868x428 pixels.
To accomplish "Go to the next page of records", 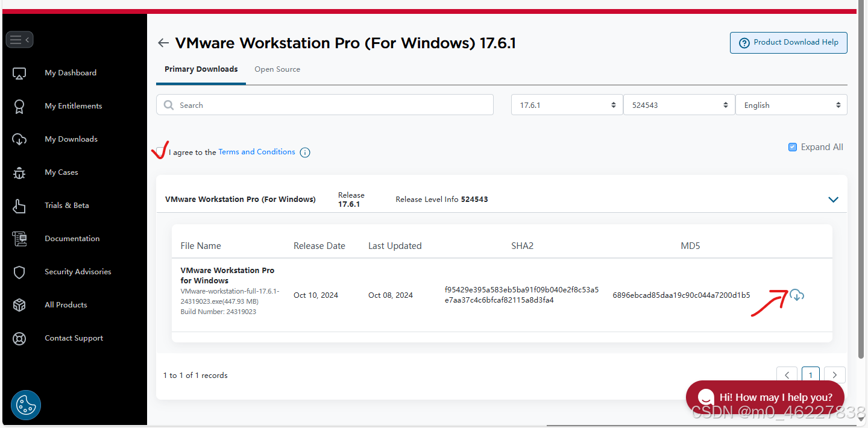I will [x=835, y=375].
